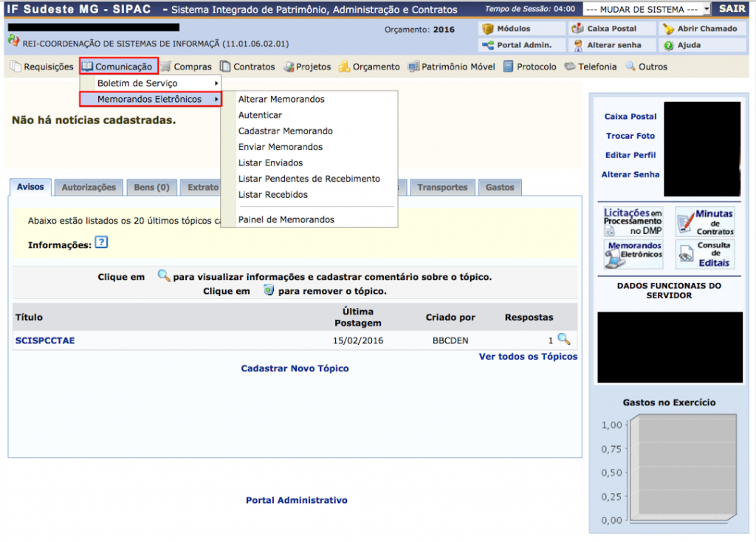This screenshot has height=542, width=756.
Task: Switch to the Transportes tab
Action: coord(442,188)
